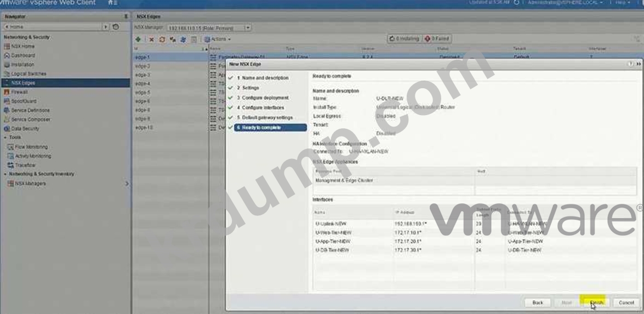Click the Traceflow icon
The width and height of the screenshot is (644, 314).
point(10,165)
